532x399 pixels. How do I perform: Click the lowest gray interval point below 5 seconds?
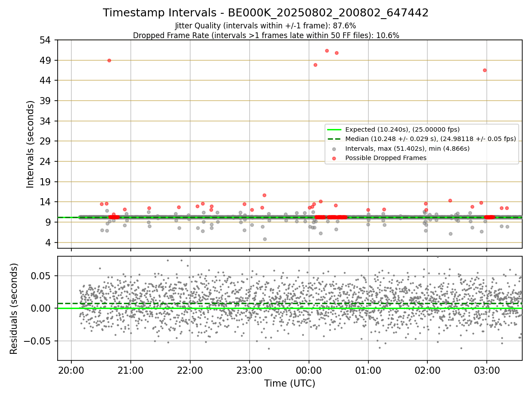(265, 239)
